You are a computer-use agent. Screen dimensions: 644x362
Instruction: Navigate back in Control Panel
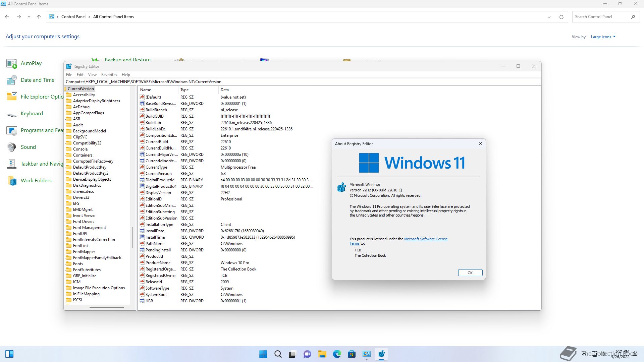pyautogui.click(x=7, y=17)
